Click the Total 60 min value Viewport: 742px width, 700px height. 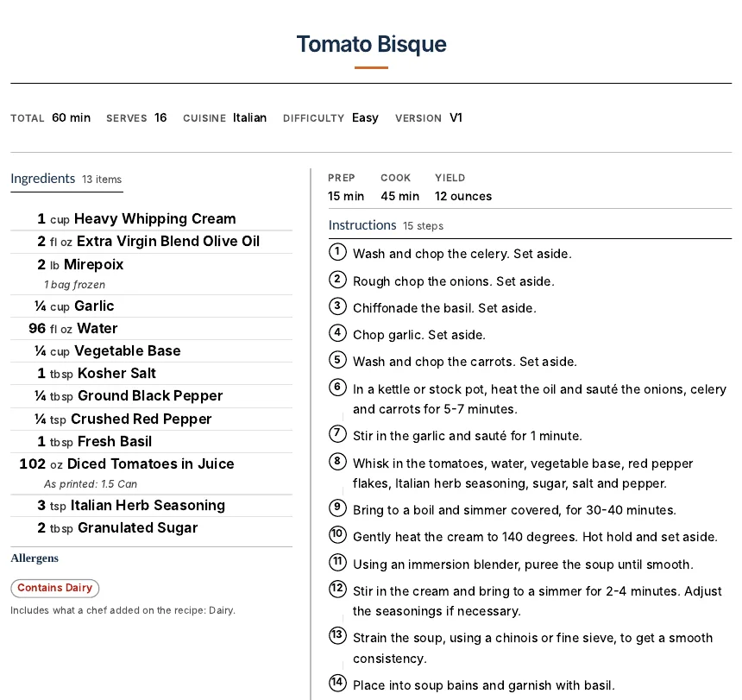(x=71, y=118)
